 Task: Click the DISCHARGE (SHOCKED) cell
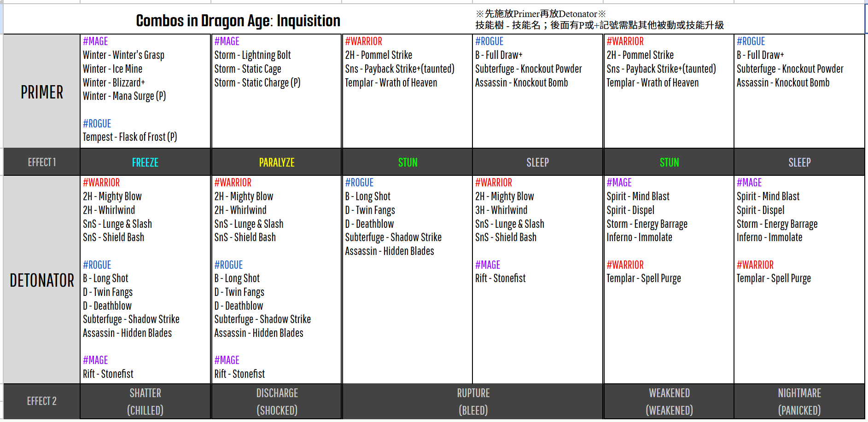pyautogui.click(x=277, y=401)
